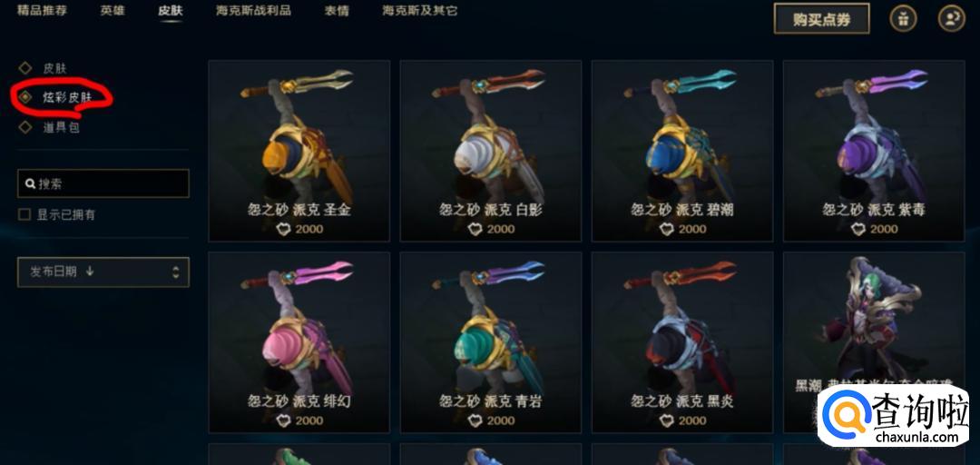
Task: Focus the 搜索 input field
Action: point(103,183)
